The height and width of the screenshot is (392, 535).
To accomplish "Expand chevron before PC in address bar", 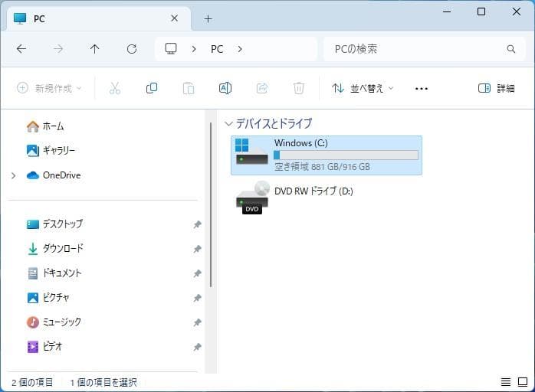I will pyautogui.click(x=194, y=49).
